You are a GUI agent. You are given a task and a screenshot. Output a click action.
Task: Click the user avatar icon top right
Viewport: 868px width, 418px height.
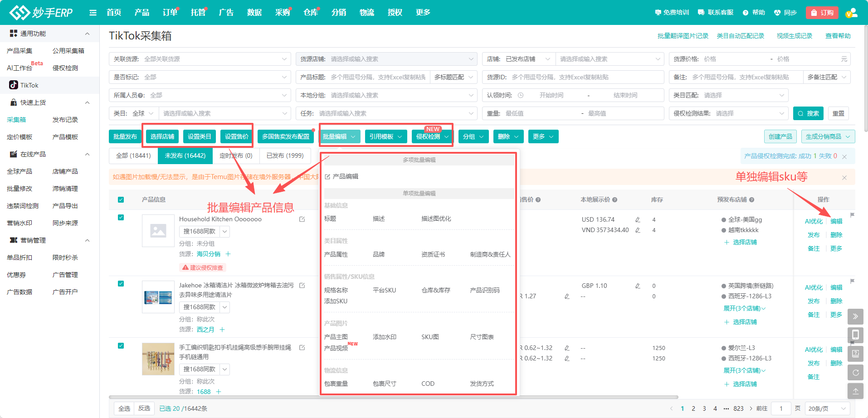(x=851, y=13)
